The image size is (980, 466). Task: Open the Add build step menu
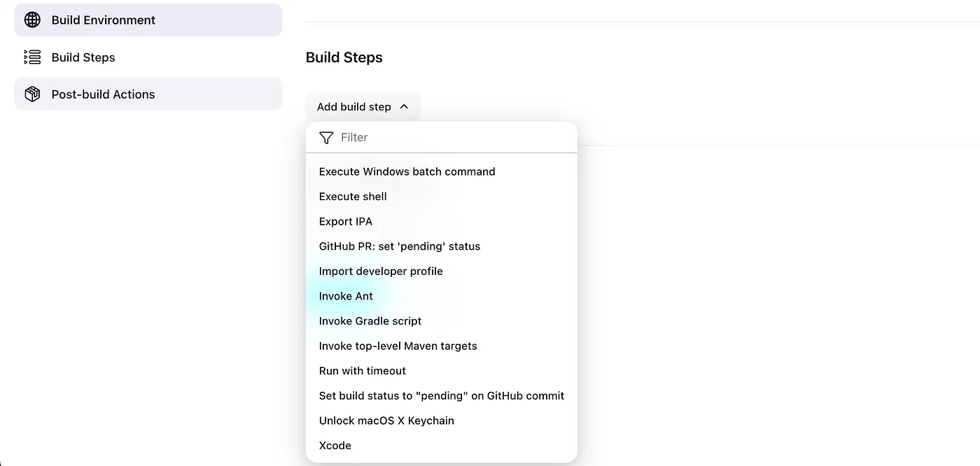point(353,106)
